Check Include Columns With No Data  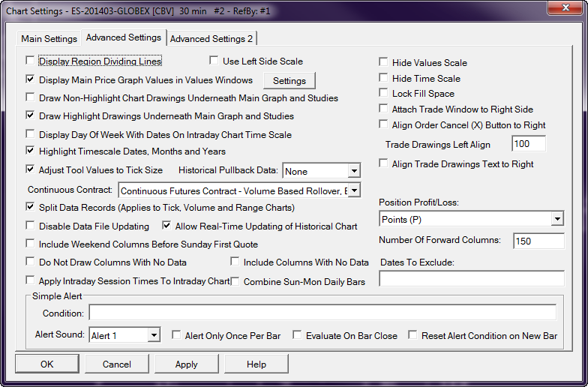[235, 261]
